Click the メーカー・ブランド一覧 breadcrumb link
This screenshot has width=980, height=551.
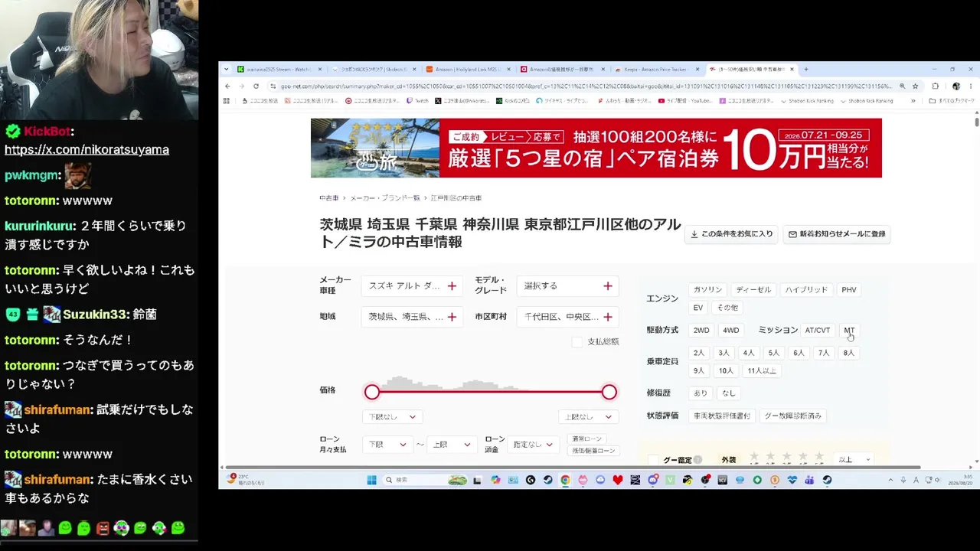(x=385, y=198)
